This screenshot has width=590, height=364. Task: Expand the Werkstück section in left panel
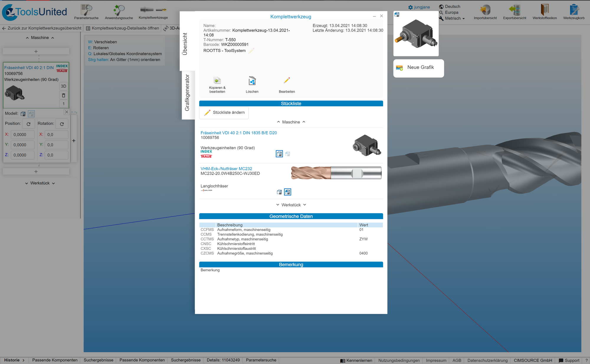(x=40, y=183)
